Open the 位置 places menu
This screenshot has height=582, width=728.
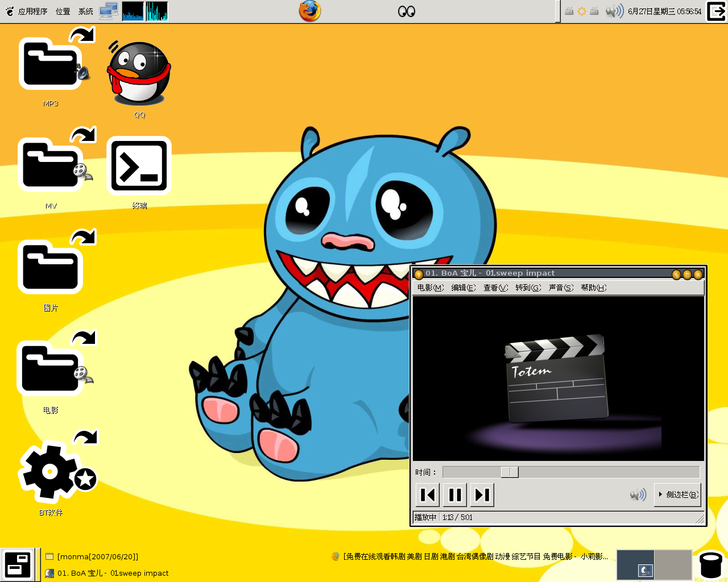click(63, 11)
